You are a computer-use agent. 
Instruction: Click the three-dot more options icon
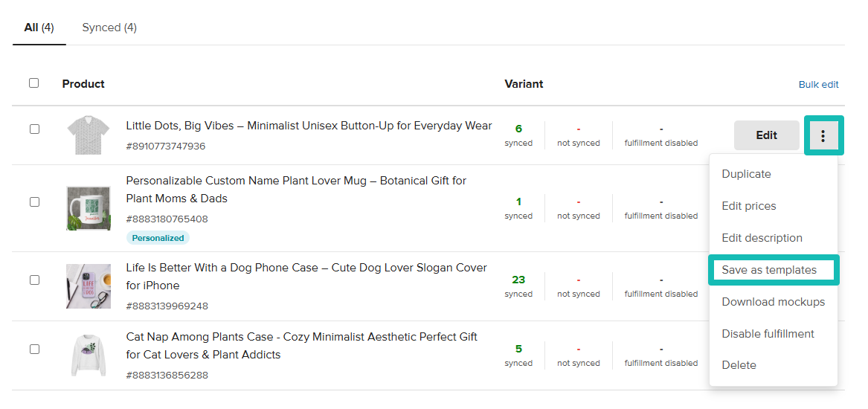[823, 135]
